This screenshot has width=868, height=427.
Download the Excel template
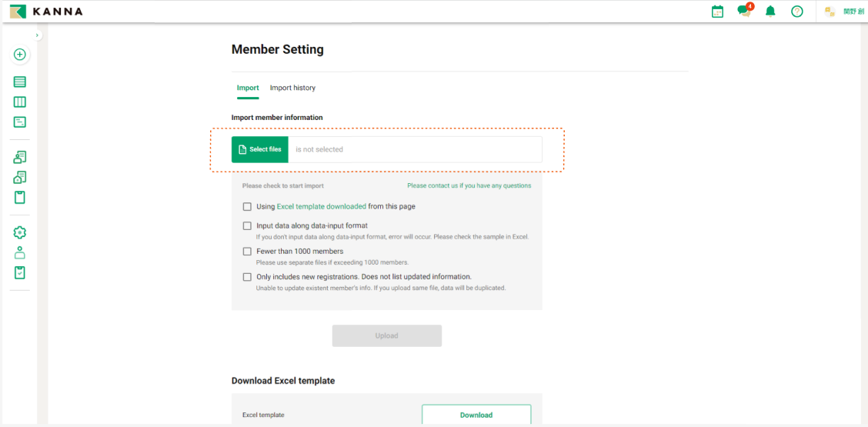[476, 415]
